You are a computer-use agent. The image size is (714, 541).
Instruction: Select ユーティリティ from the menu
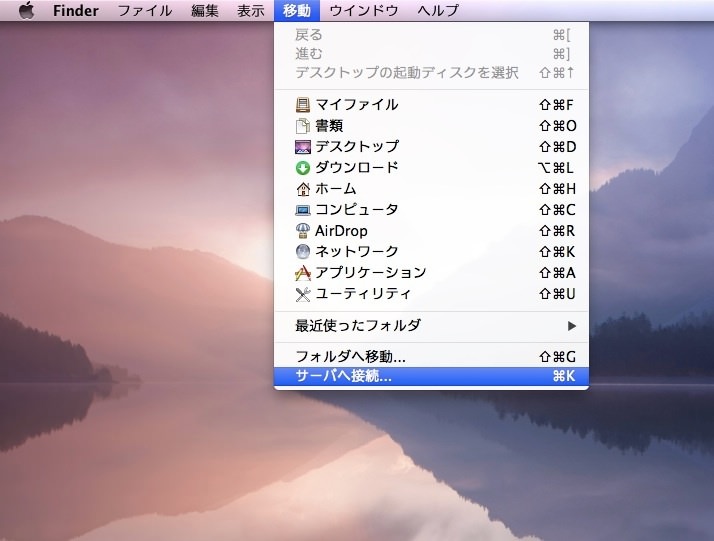[x=431, y=294]
